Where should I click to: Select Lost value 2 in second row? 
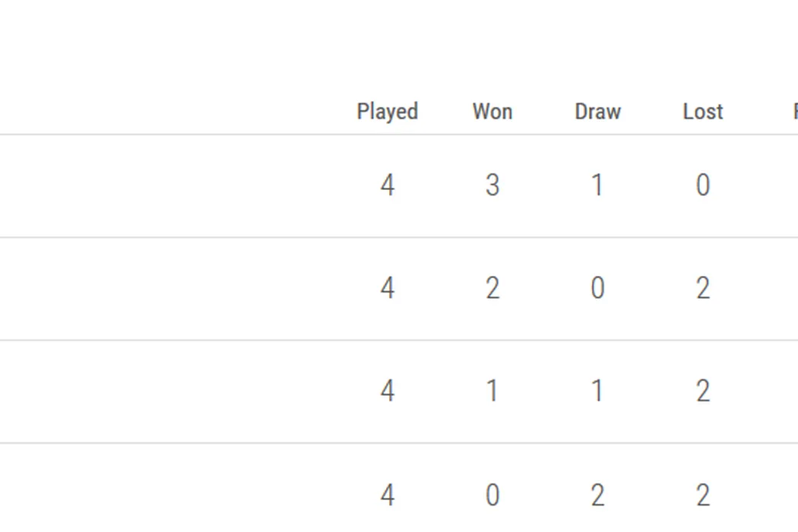[702, 288]
